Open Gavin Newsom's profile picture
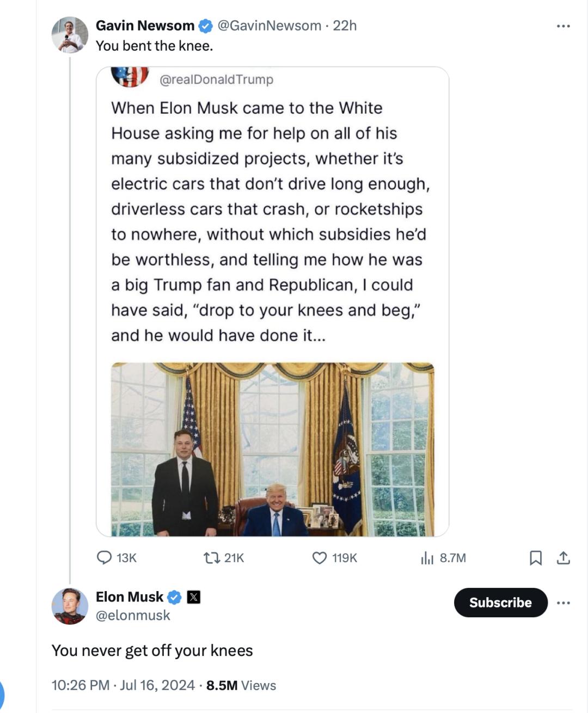Screen dimensions: 588x713 pyautogui.click(x=70, y=35)
